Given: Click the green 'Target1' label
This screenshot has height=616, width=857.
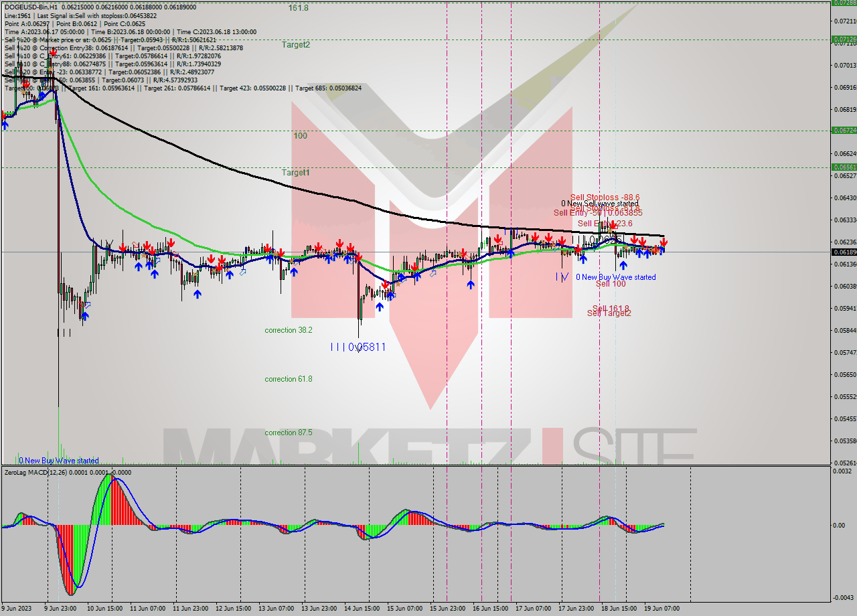Looking at the screenshot, I should (x=295, y=173).
